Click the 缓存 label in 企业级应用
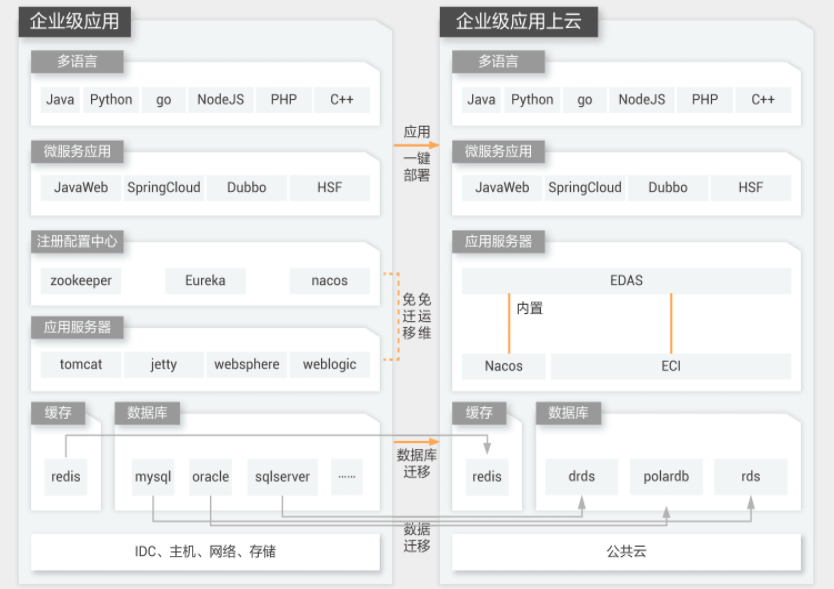 coord(58,413)
